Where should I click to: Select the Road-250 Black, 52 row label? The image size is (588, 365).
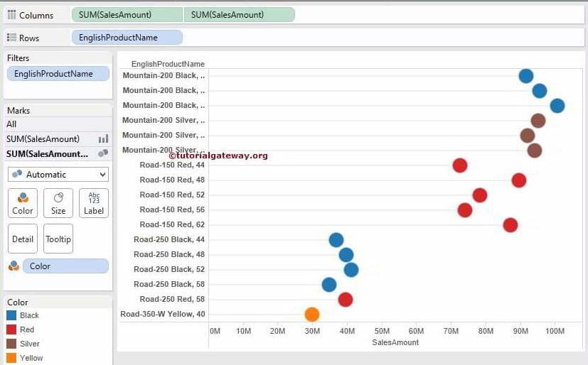(x=169, y=269)
